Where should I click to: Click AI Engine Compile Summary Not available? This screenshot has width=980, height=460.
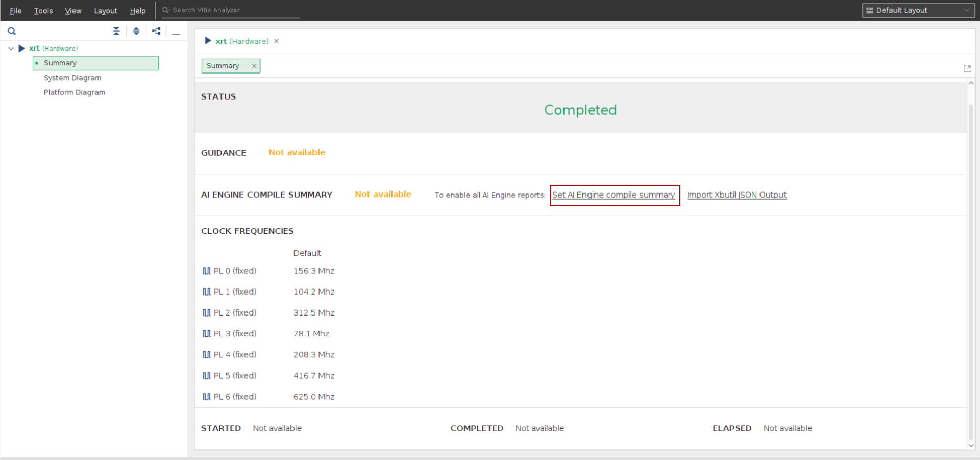point(383,194)
